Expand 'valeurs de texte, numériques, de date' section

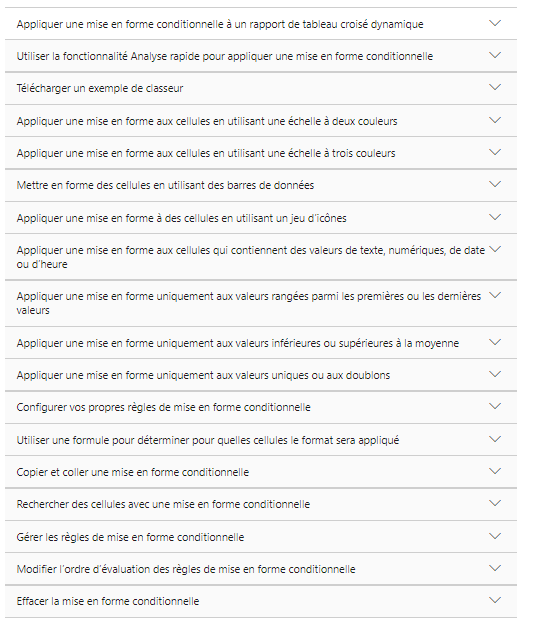click(261, 257)
